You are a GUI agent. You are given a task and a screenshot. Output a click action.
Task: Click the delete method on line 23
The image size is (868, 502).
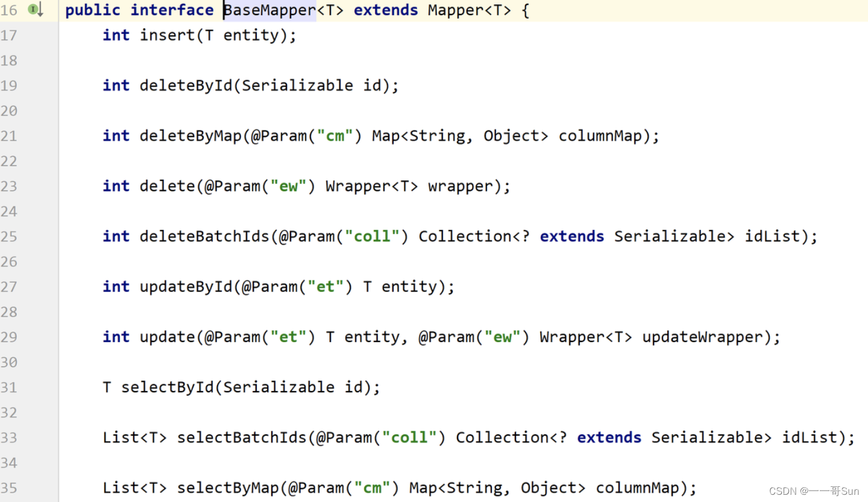168,186
